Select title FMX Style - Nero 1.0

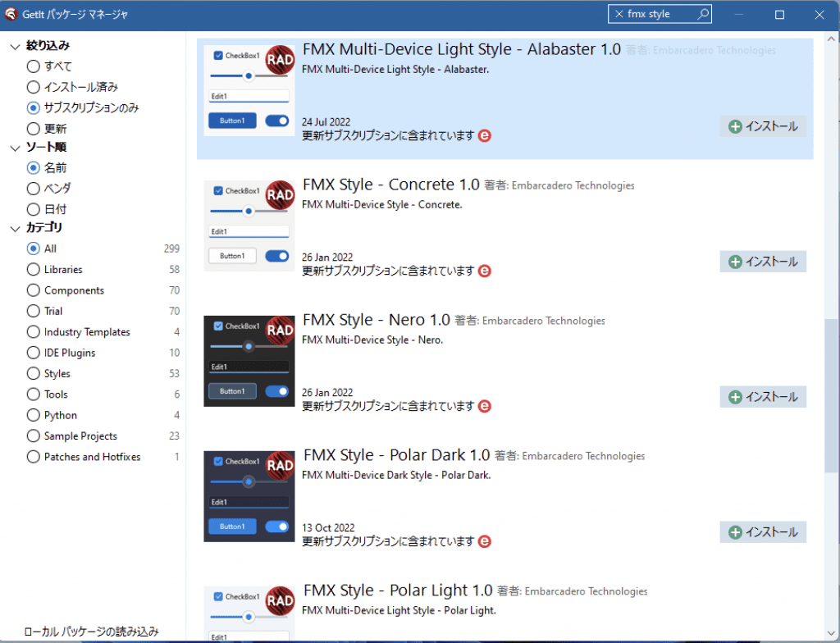tap(376, 320)
